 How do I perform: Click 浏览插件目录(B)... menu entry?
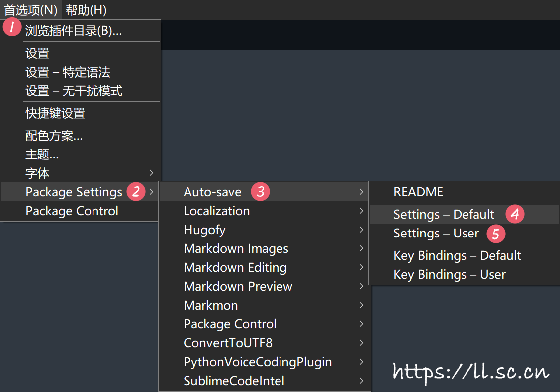point(74,31)
